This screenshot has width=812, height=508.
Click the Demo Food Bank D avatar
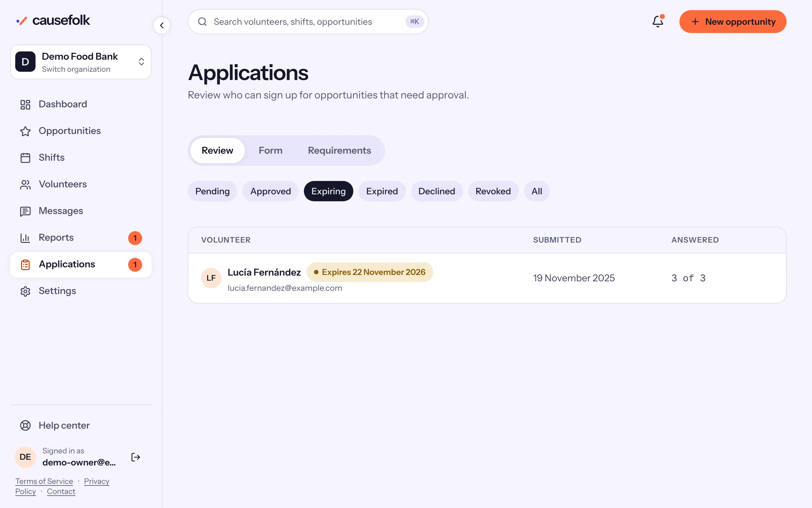click(x=25, y=62)
